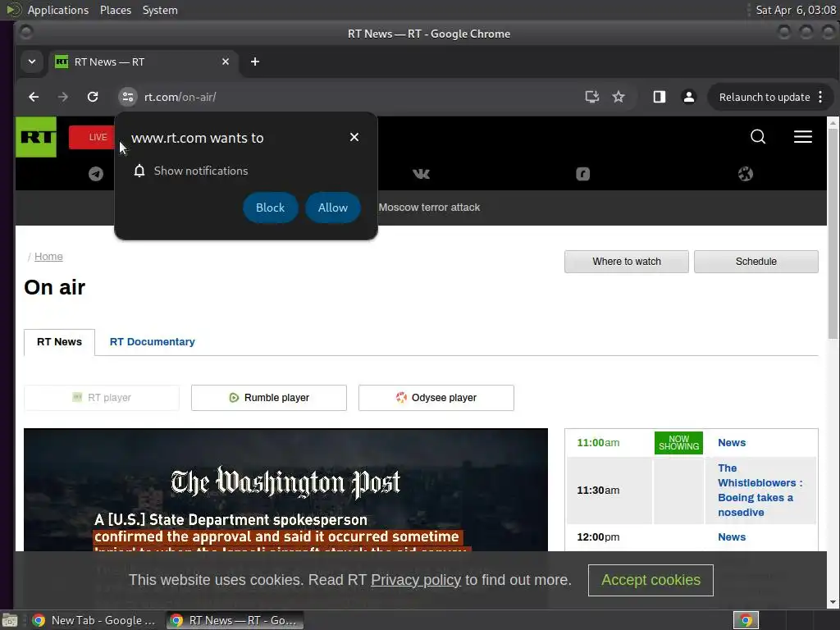Click the show desktop icon in taskbar

(9, 620)
